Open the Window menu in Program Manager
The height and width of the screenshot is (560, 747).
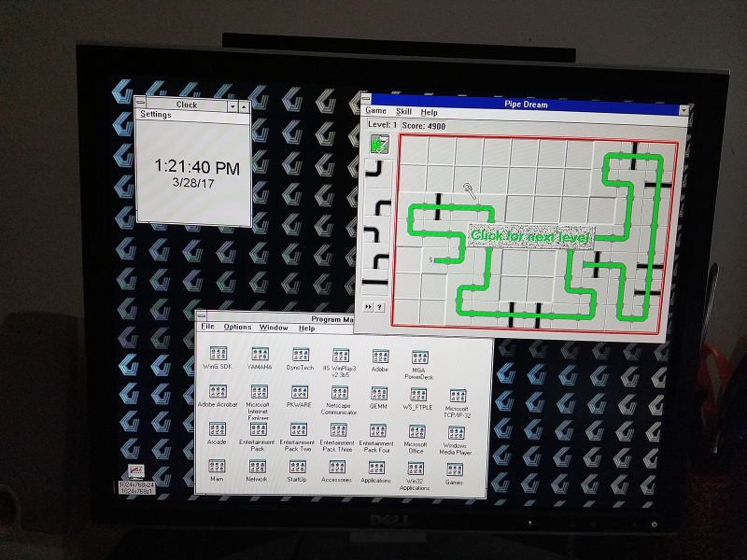274,328
